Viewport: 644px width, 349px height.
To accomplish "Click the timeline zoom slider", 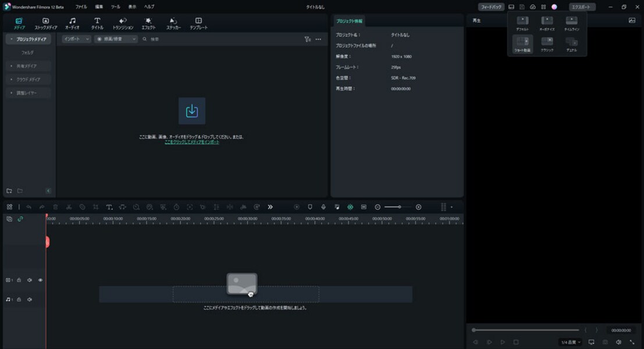I will (x=397, y=207).
